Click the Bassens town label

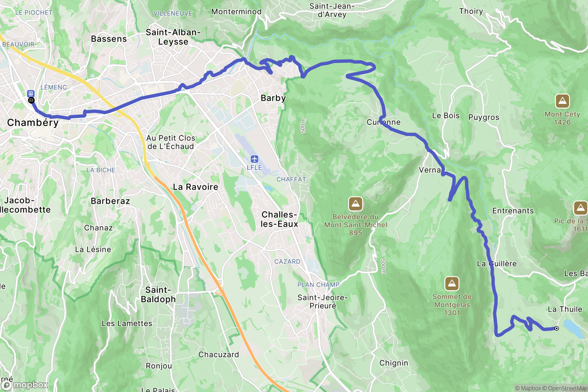109,39
